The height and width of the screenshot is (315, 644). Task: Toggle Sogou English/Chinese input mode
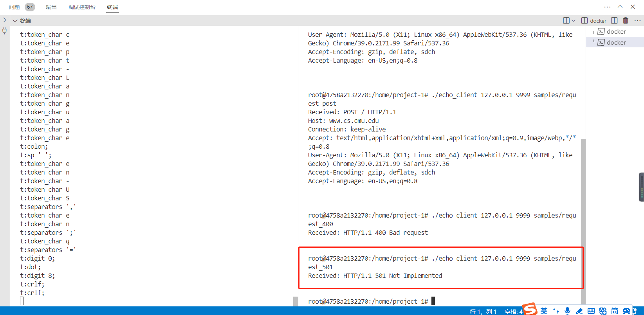pos(544,311)
